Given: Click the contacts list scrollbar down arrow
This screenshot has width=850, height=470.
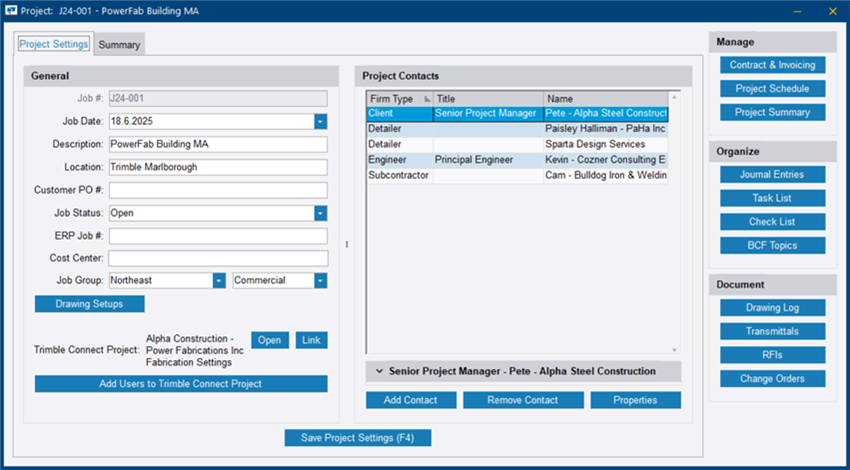Looking at the screenshot, I should click(x=674, y=350).
